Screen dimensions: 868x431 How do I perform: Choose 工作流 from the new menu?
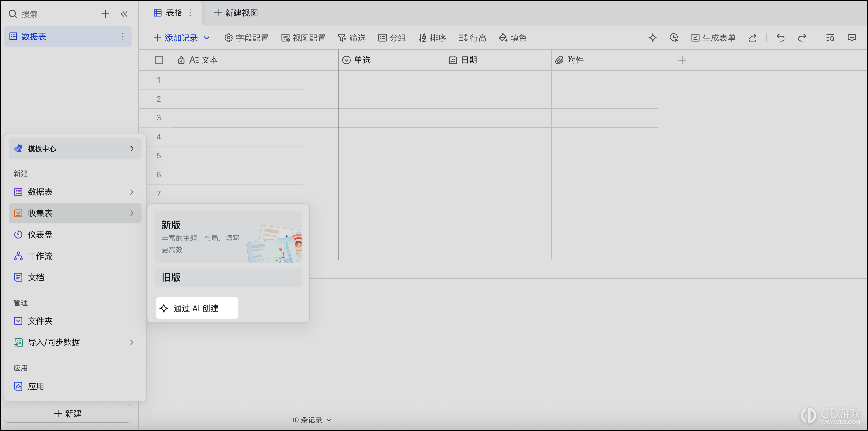[x=75, y=256]
